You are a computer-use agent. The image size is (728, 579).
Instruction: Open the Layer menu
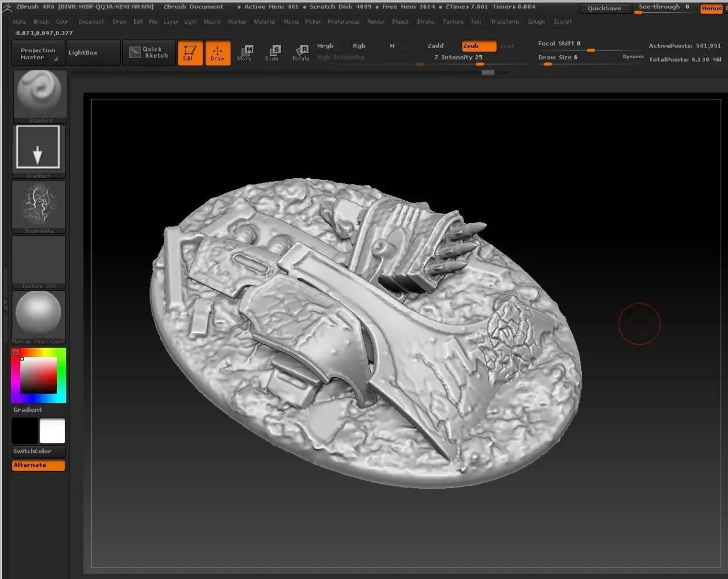171,22
